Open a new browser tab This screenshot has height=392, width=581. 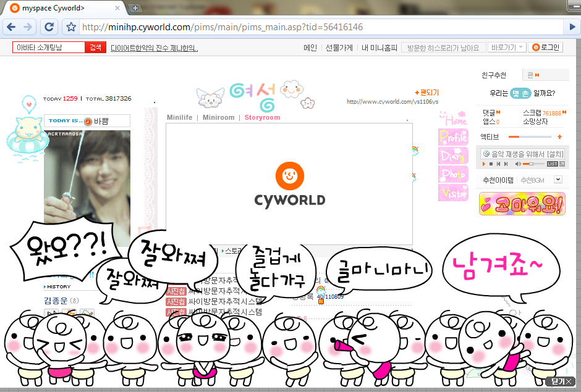click(x=135, y=8)
